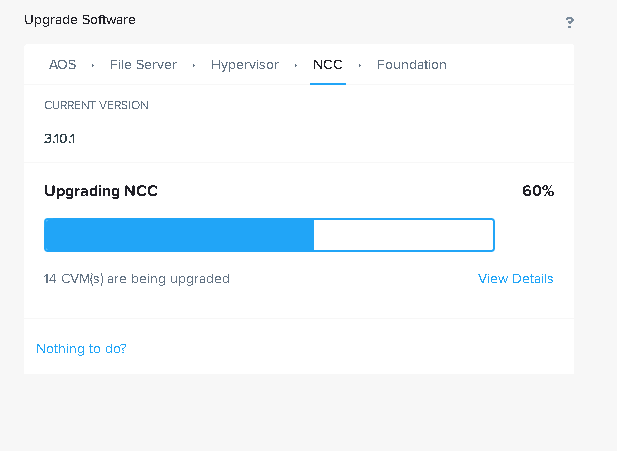This screenshot has width=617, height=451.
Task: Click the '14 CVM(s) are being upgraded' status text
Action: pyautogui.click(x=137, y=279)
